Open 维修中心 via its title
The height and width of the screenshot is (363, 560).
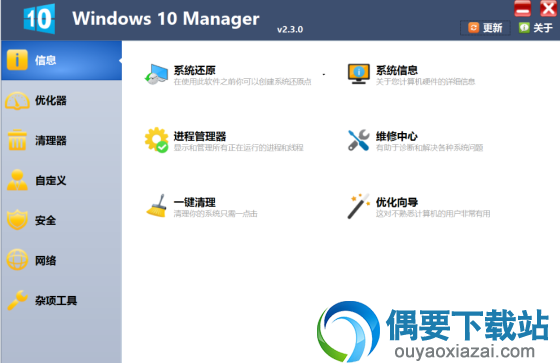(396, 136)
